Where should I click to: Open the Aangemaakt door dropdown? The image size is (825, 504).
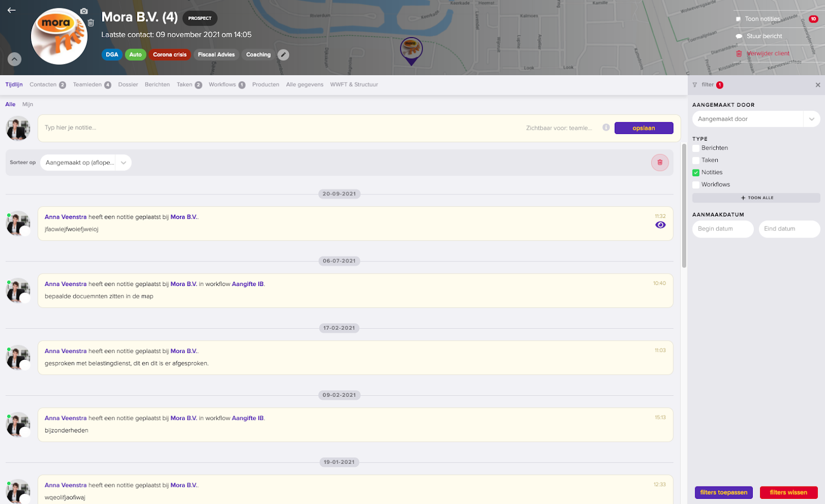coord(756,119)
